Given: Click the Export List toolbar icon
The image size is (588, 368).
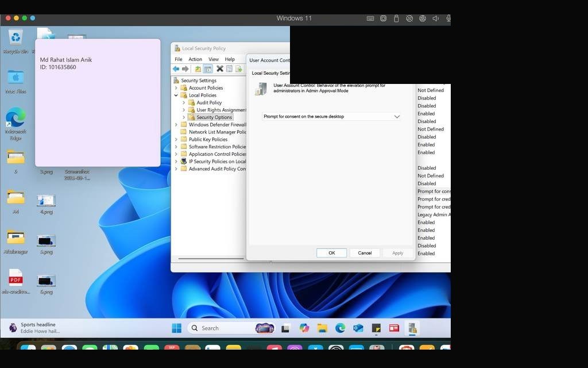Looking at the screenshot, I should click(x=238, y=69).
